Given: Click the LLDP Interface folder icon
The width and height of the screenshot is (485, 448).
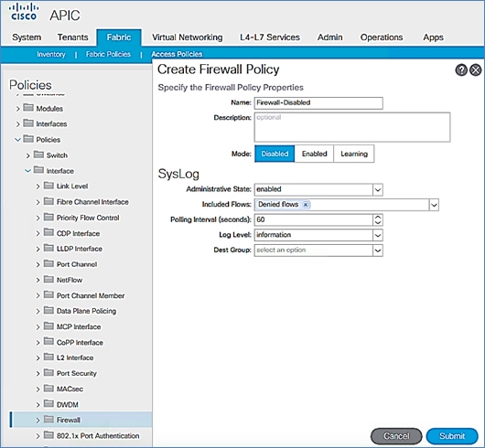Looking at the screenshot, I should (48, 248).
